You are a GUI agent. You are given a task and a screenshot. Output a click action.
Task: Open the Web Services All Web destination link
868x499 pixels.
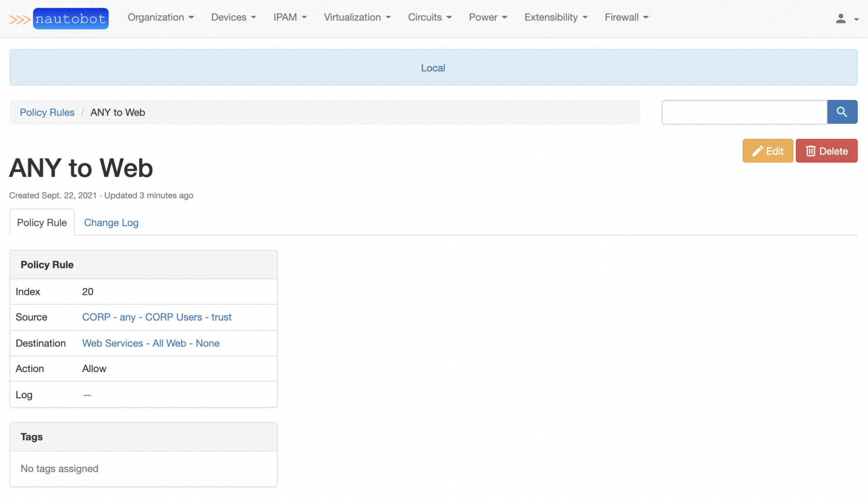pos(151,343)
